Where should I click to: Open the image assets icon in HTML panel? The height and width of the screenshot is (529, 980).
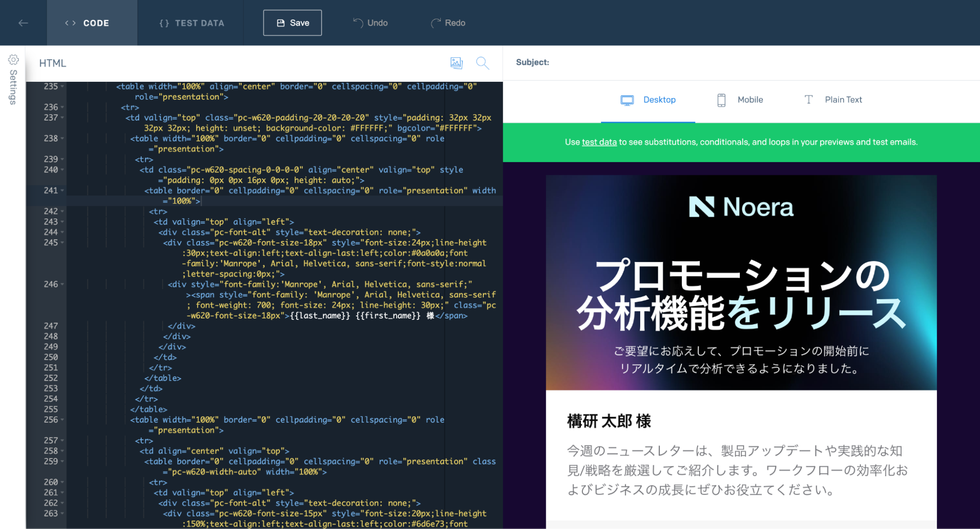coord(456,63)
